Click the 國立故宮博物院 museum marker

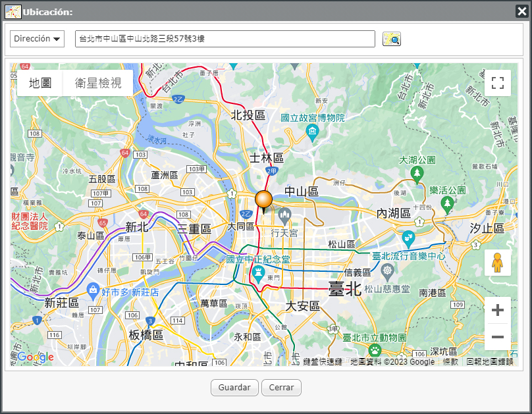(x=312, y=132)
